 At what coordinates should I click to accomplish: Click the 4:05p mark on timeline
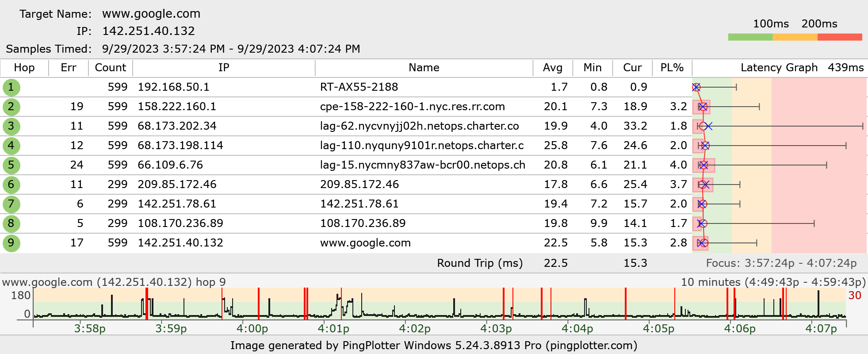[x=658, y=329]
